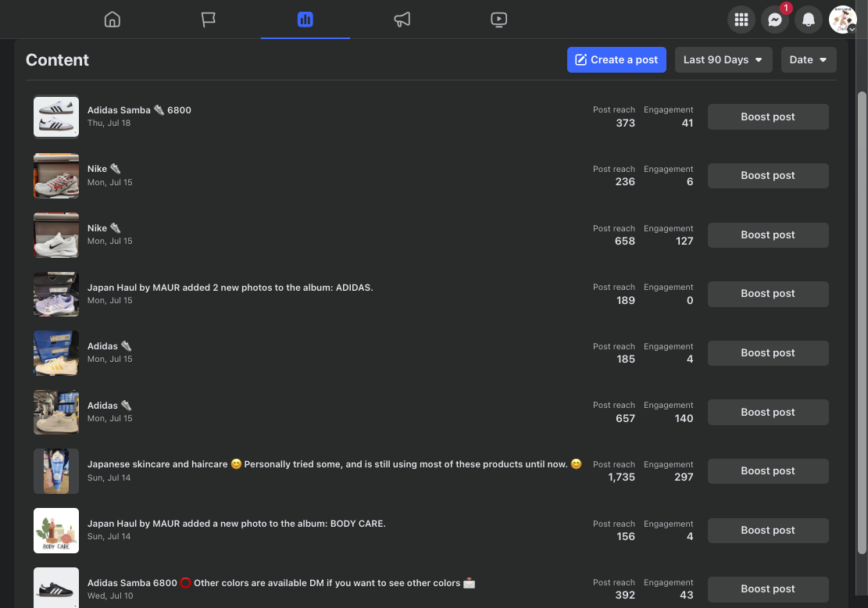
Task: Boost the Adidas post with reach 185
Action: [768, 352]
